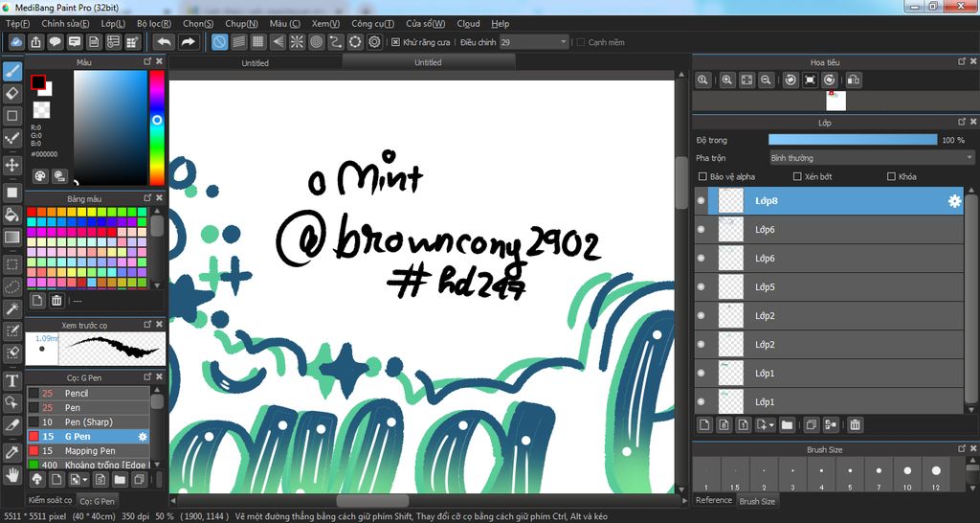This screenshot has height=523, width=980.
Task: Click the black foreground color swatch
Action: [x=38, y=82]
